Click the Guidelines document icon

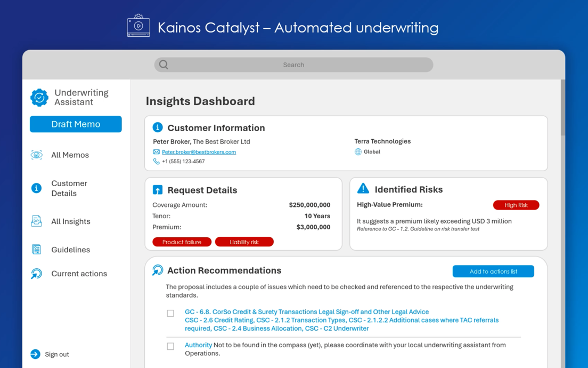point(36,250)
